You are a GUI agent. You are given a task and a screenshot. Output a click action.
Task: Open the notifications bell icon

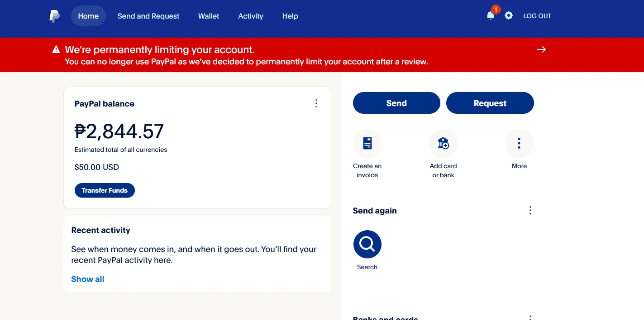click(491, 16)
